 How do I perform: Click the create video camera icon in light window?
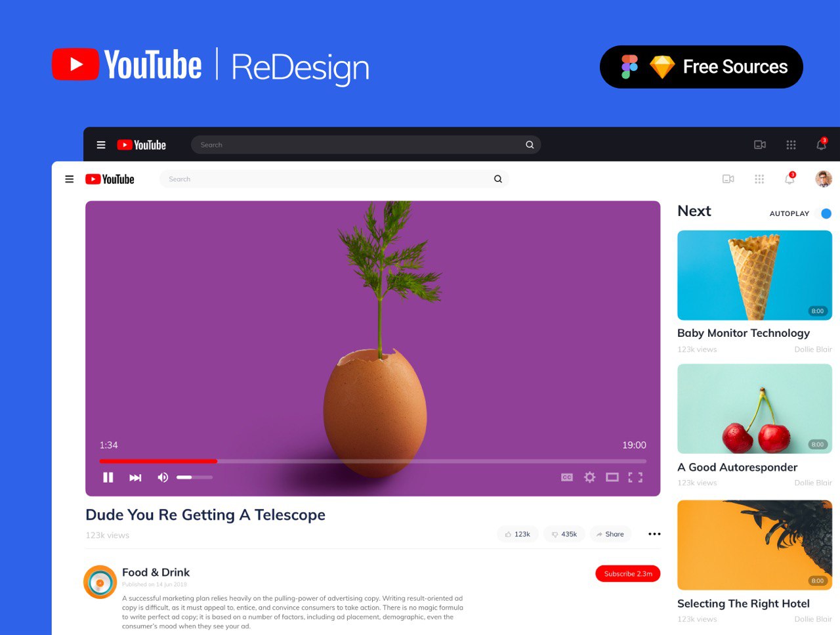[x=728, y=179]
